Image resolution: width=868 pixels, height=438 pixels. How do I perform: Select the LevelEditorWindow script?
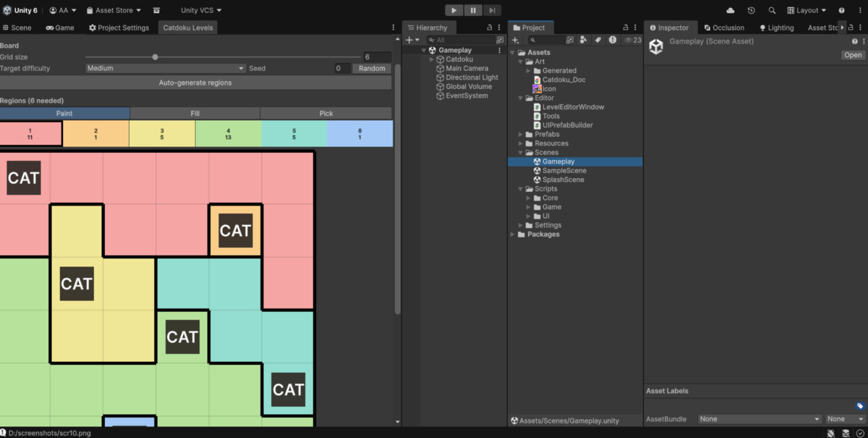click(x=568, y=107)
